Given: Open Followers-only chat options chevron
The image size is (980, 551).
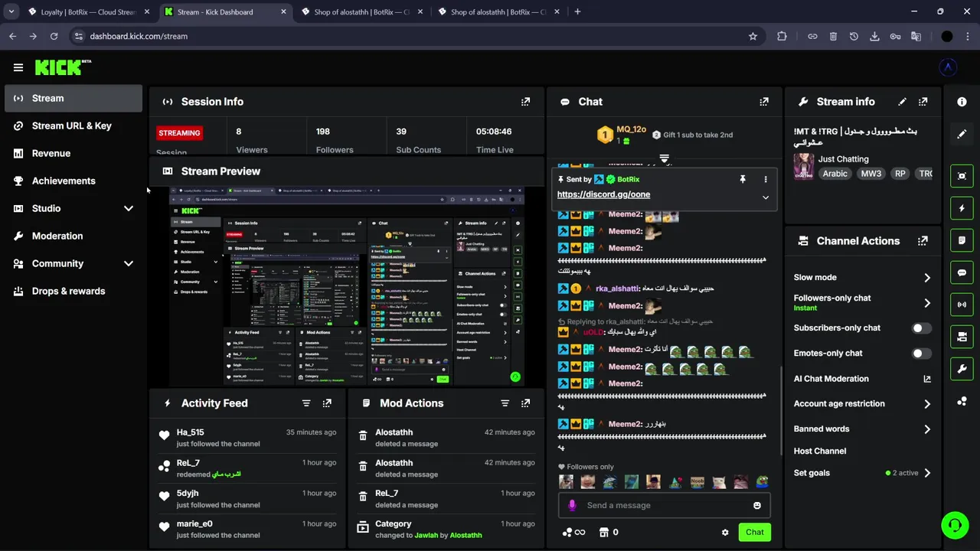Looking at the screenshot, I should pyautogui.click(x=926, y=303).
